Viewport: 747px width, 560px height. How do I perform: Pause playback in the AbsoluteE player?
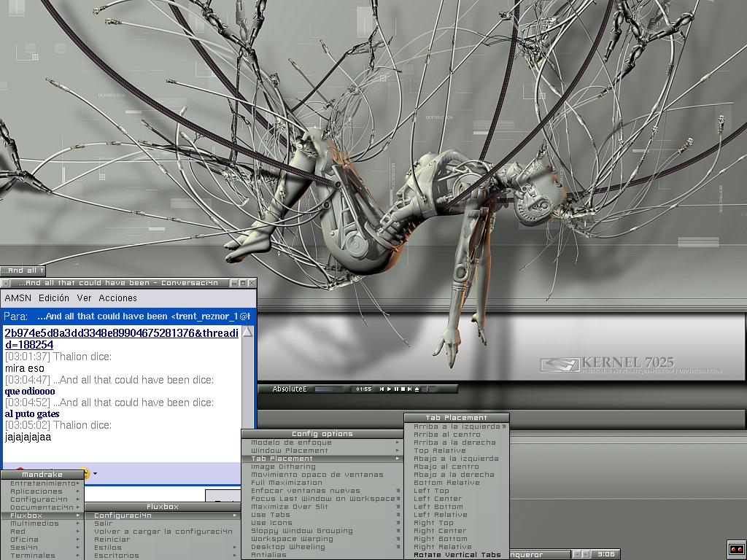coord(396,389)
